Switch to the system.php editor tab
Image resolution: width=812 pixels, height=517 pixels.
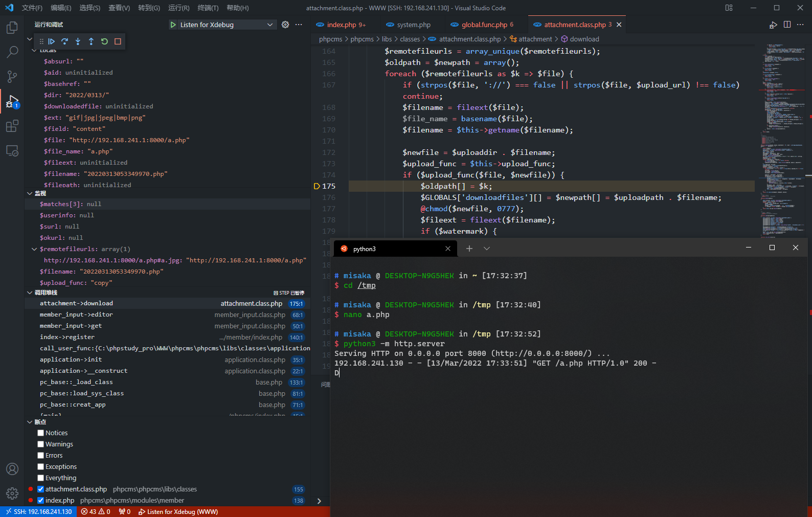point(413,25)
